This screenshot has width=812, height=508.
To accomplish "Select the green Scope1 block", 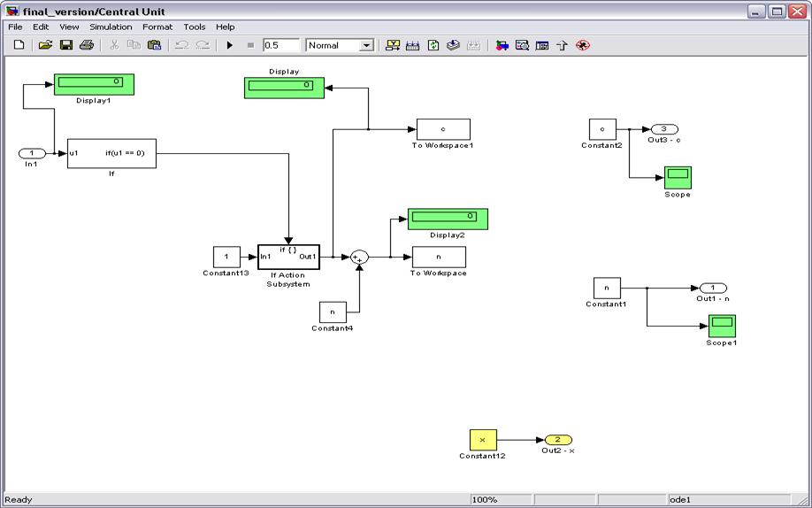I will (722, 326).
